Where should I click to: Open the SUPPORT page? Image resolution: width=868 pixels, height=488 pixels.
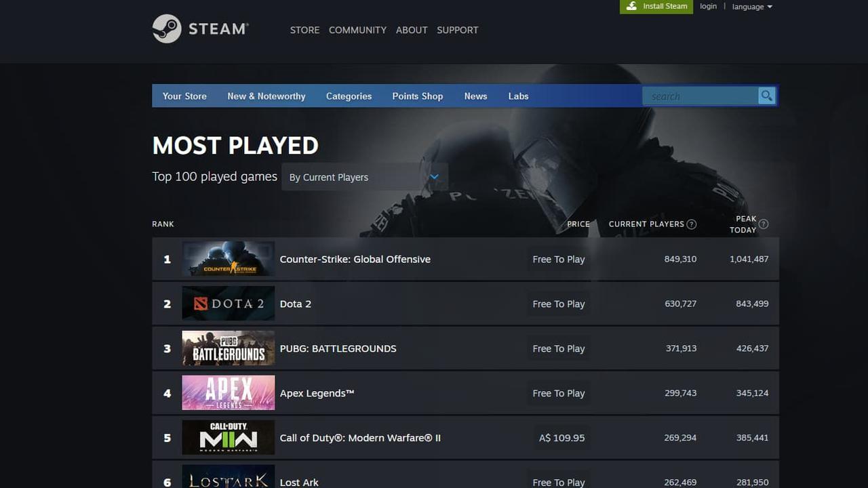(x=458, y=30)
